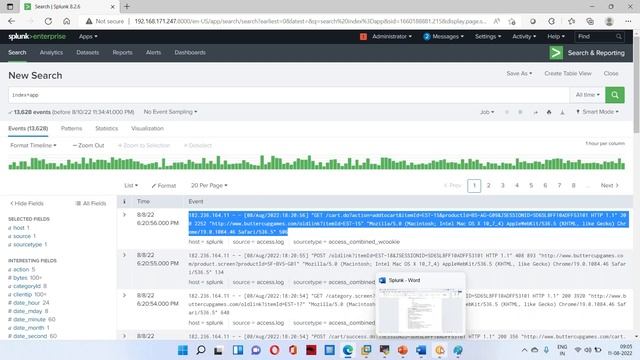Click the Close search button
640x360 pixels.
611,73
